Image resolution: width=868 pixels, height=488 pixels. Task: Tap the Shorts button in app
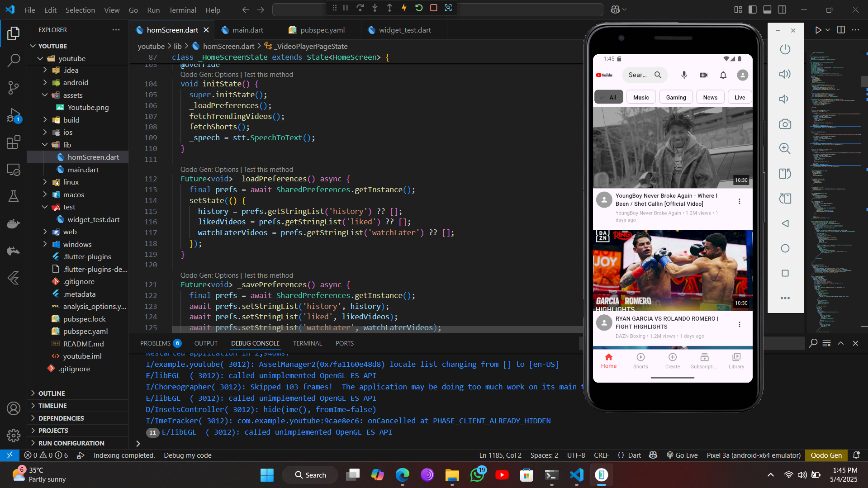point(640,360)
